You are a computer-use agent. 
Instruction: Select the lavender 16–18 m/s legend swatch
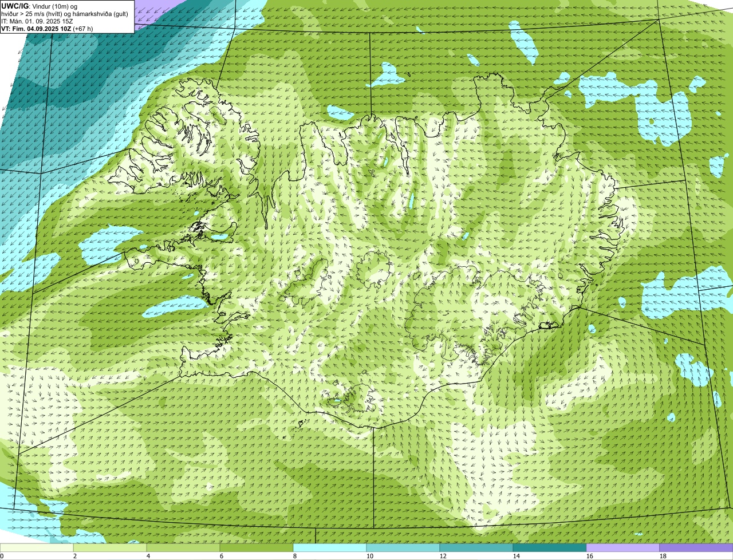click(x=623, y=548)
